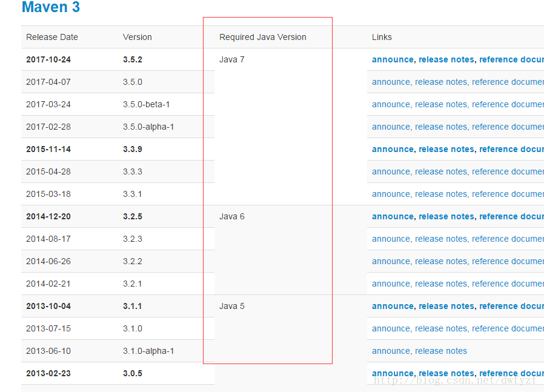Open release notes for version 3.1.1
Viewport: 544px width, 392px height.
(446, 307)
